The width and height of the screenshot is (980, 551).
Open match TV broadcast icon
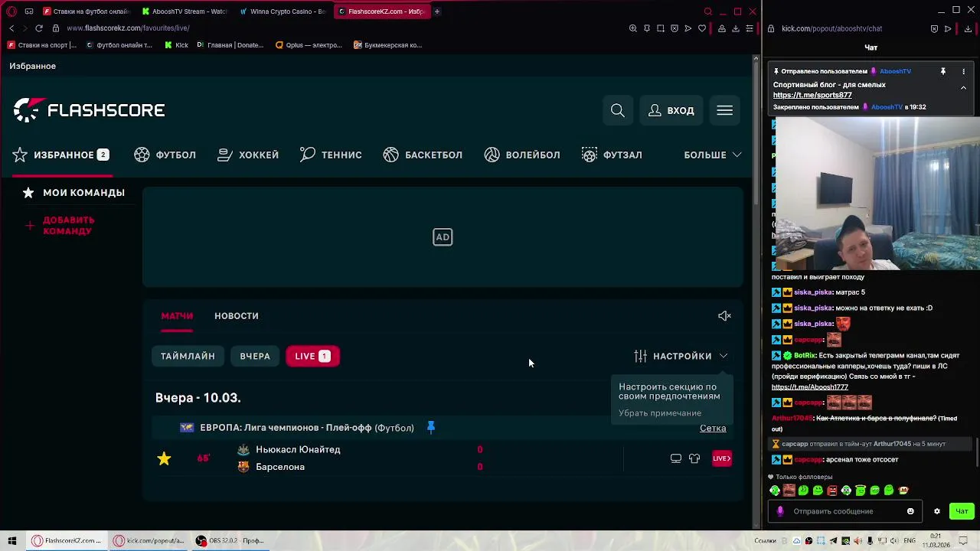coord(675,458)
